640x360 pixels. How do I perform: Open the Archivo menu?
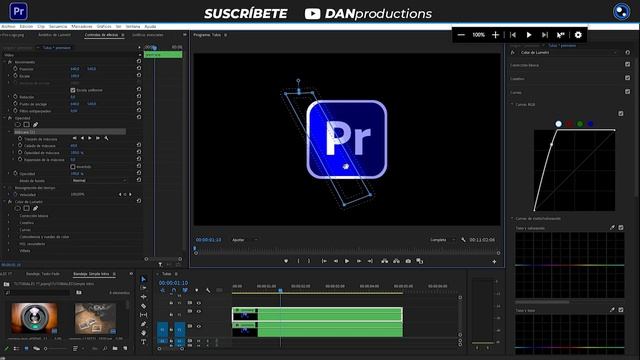click(x=8, y=27)
